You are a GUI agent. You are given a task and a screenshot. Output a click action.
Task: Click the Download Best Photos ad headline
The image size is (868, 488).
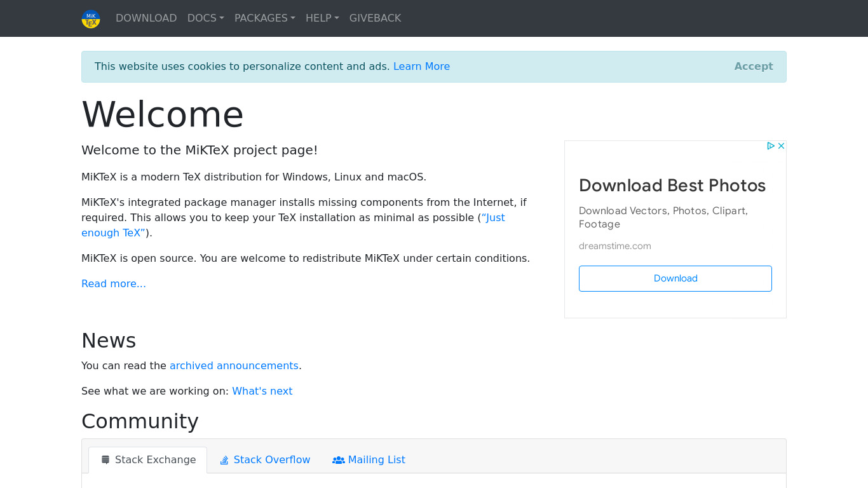point(672,186)
